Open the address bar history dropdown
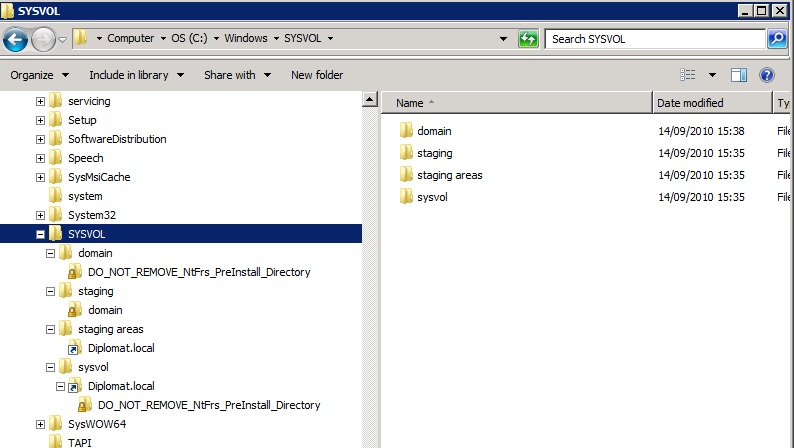 tap(503, 38)
